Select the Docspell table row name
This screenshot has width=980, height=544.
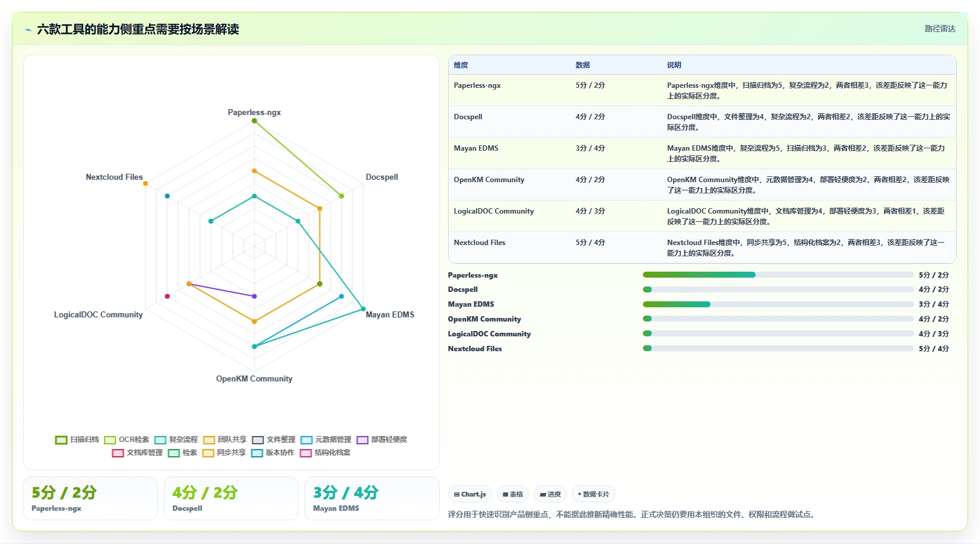pos(468,117)
